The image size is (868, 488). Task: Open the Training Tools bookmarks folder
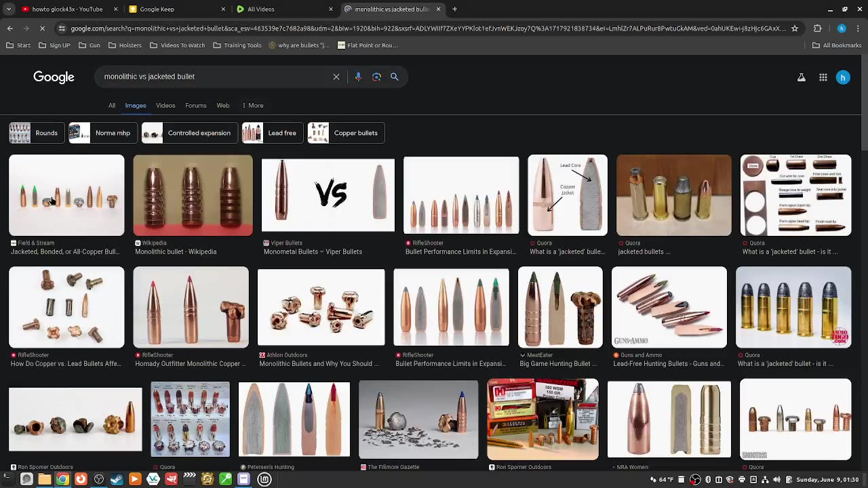tap(237, 45)
